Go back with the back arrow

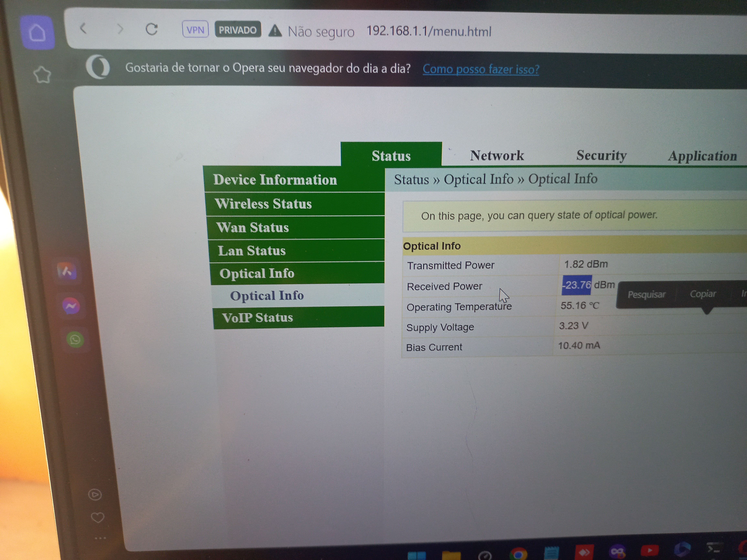[83, 28]
